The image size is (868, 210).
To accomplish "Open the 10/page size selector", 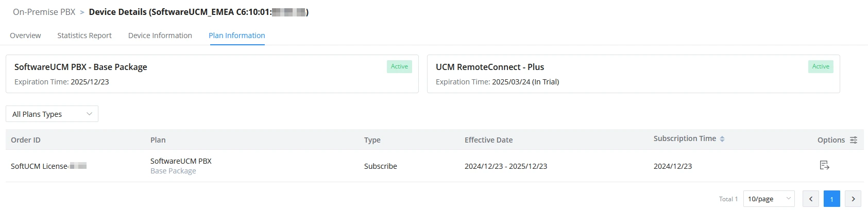I will [x=769, y=199].
